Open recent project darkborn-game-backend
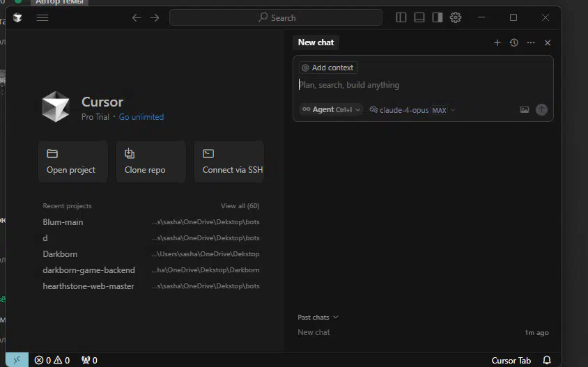Viewport: 588px width, 367px height. (x=151, y=270)
